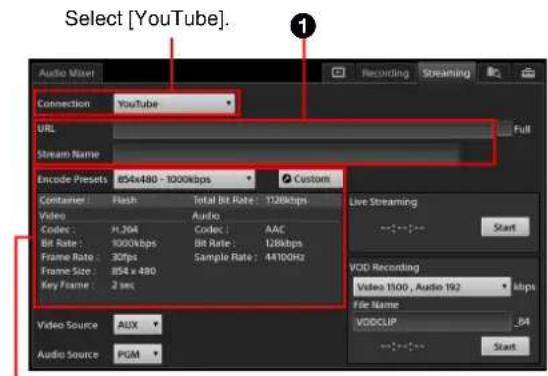Click the URL input field

[x=303, y=130]
